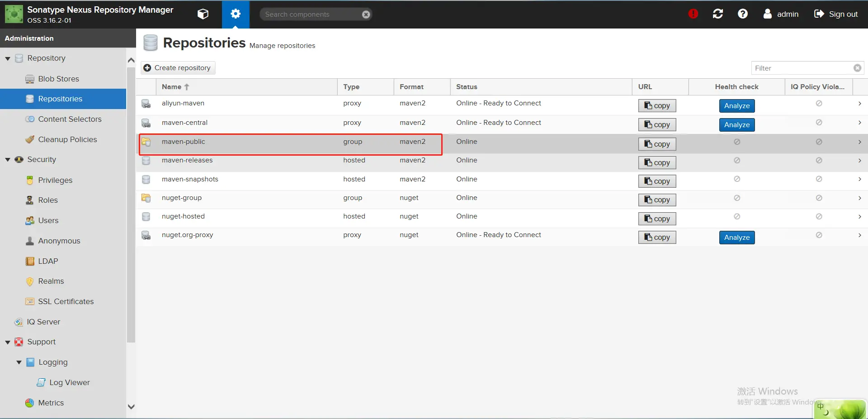Click the IME language indicator in tray
This screenshot has height=419, width=868.
tap(821, 406)
